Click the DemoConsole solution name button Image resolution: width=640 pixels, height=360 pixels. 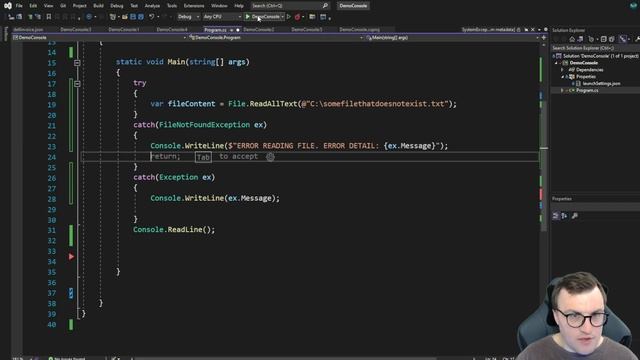tap(353, 6)
